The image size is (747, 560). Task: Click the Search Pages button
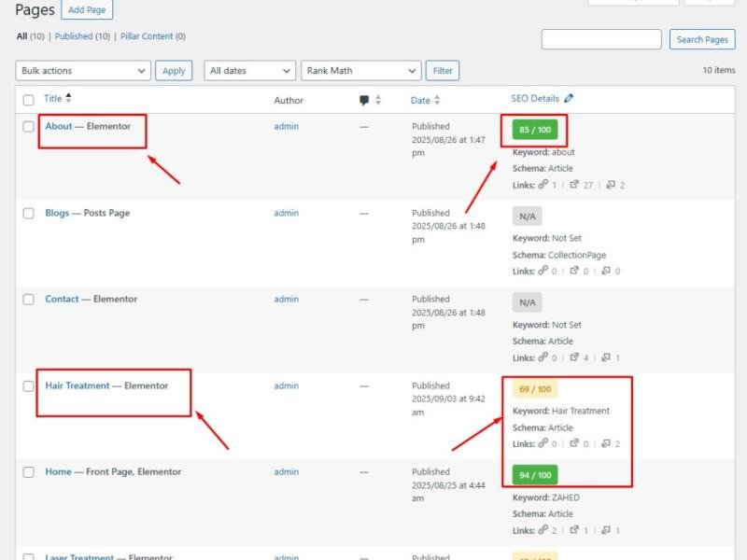pyautogui.click(x=702, y=39)
